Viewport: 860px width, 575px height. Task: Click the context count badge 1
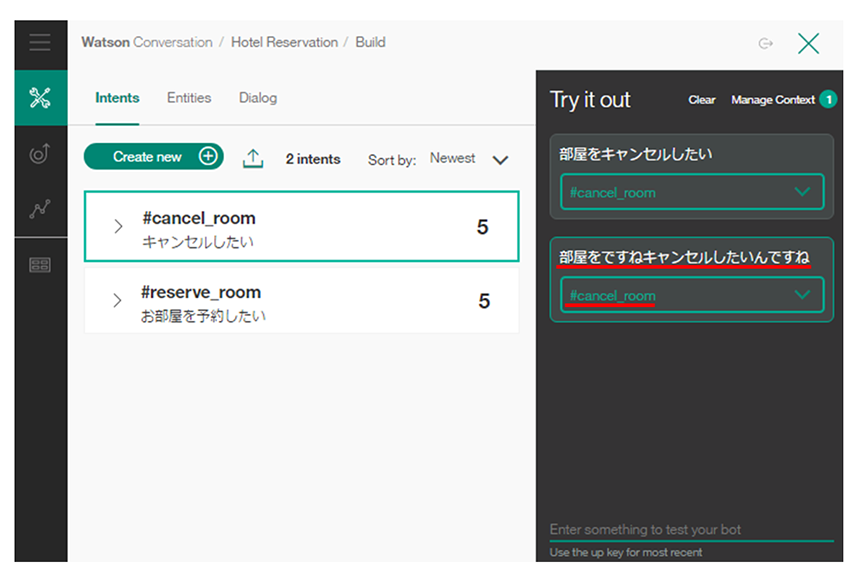(828, 99)
